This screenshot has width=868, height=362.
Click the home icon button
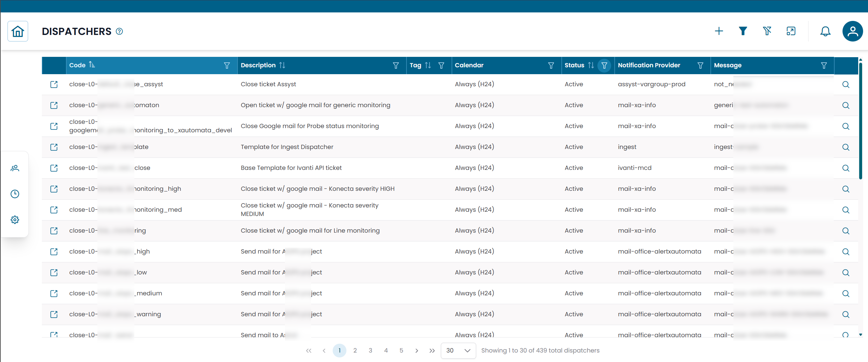[x=18, y=31]
